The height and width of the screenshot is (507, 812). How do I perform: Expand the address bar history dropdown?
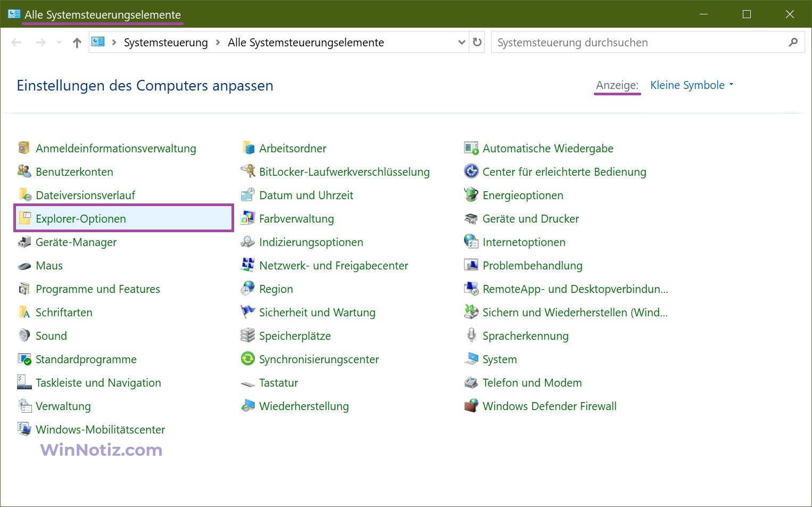coord(461,43)
